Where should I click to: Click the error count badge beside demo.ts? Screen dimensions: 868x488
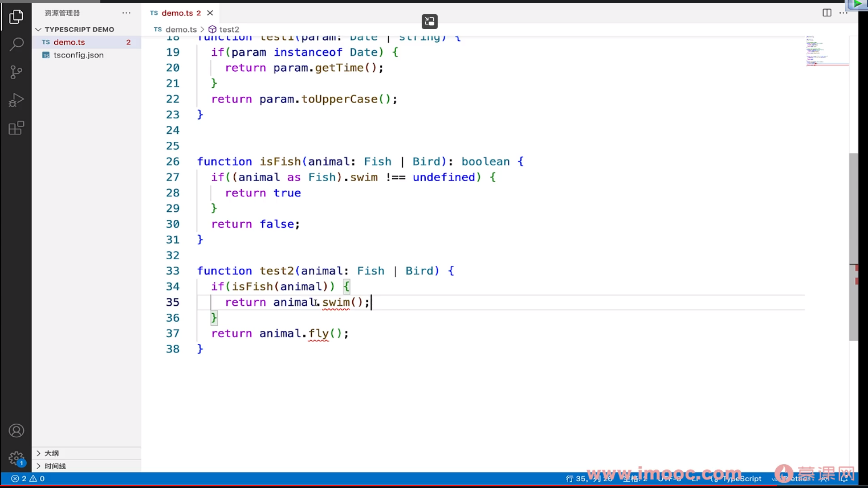(x=128, y=42)
